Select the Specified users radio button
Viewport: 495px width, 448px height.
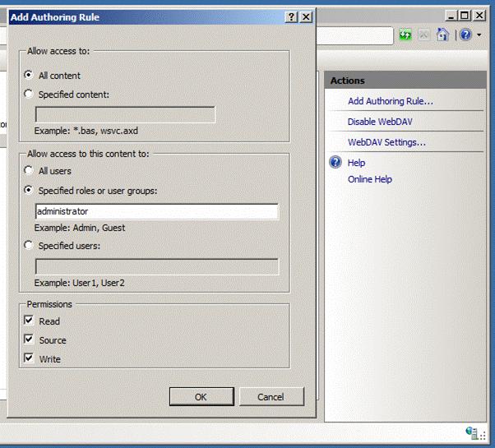29,245
